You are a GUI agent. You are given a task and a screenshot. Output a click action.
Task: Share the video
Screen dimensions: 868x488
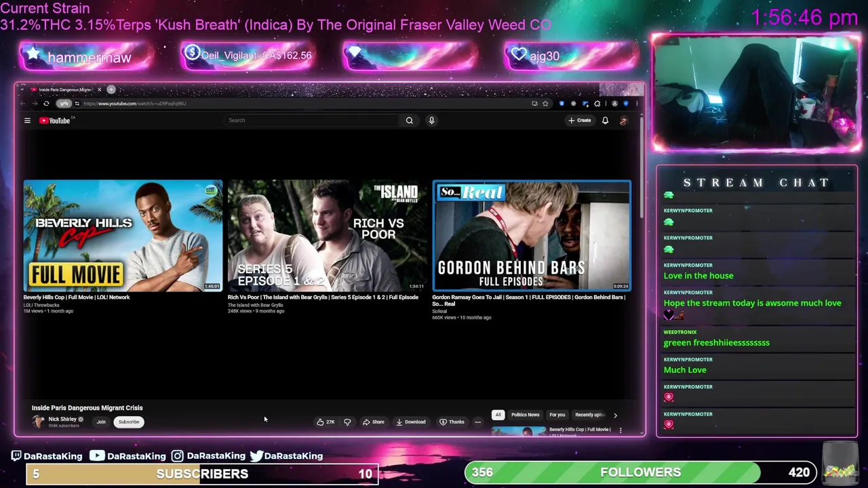(x=374, y=422)
